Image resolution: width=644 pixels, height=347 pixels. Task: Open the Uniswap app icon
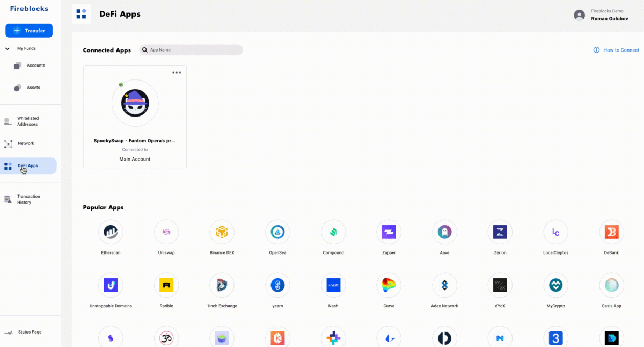[x=166, y=232]
